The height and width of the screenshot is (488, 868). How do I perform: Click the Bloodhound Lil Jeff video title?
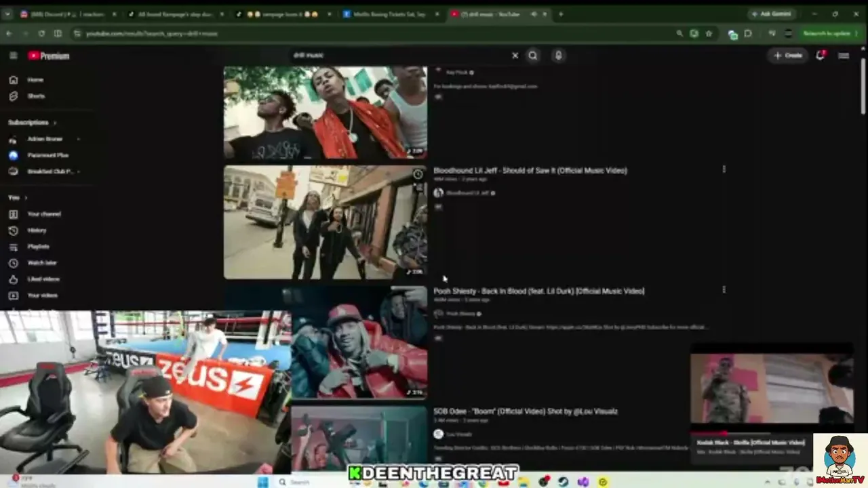pyautogui.click(x=530, y=171)
